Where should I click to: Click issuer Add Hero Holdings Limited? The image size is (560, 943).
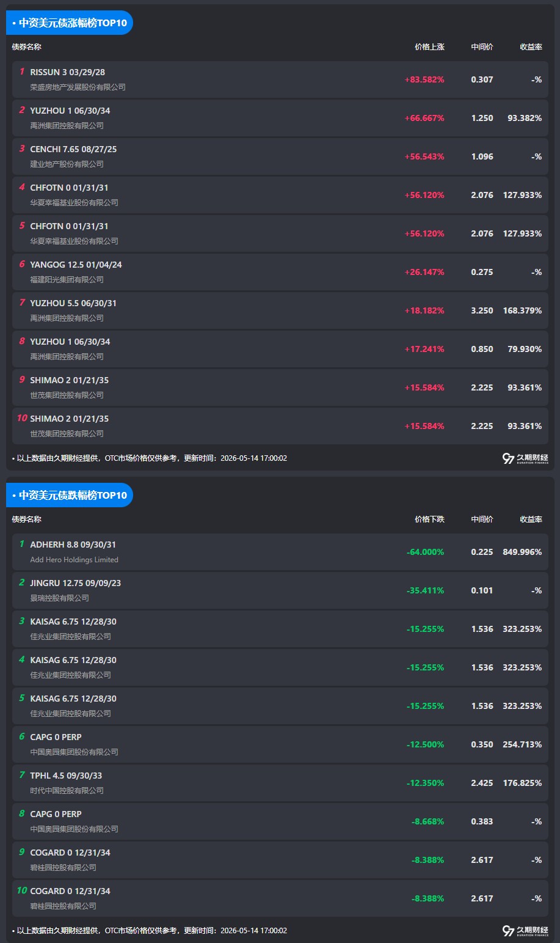[x=75, y=560]
